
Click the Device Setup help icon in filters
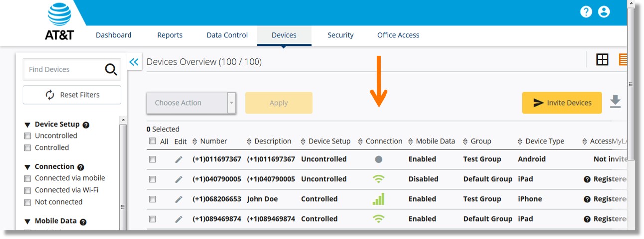click(86, 125)
